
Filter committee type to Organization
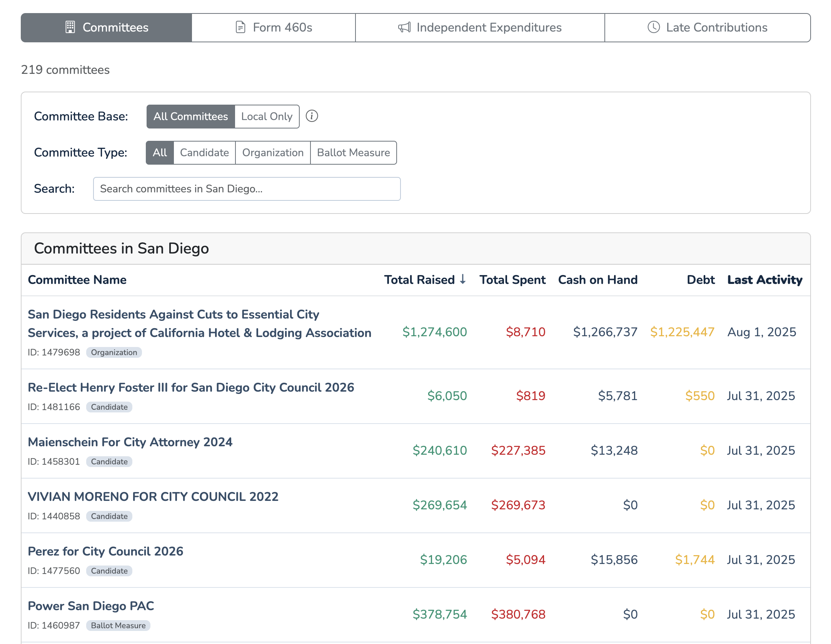(x=273, y=153)
